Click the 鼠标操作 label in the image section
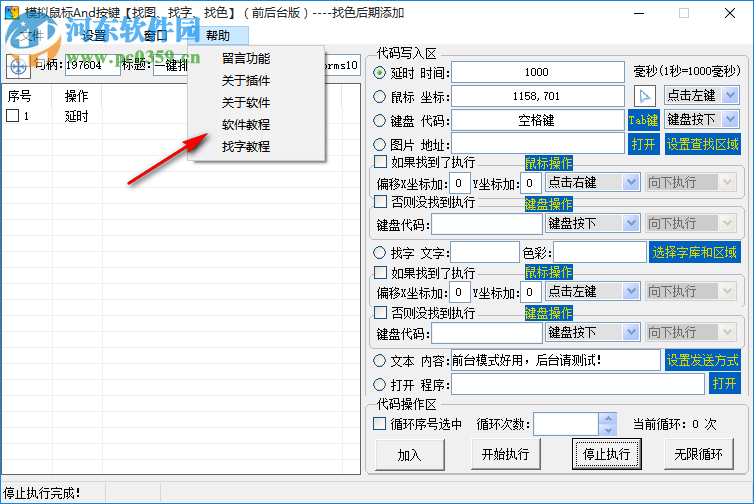 [x=549, y=163]
